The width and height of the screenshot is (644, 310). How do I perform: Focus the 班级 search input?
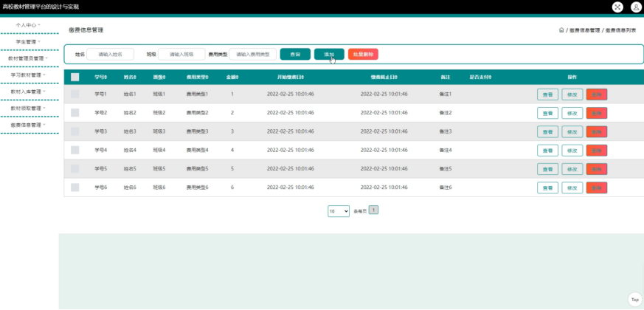point(181,55)
